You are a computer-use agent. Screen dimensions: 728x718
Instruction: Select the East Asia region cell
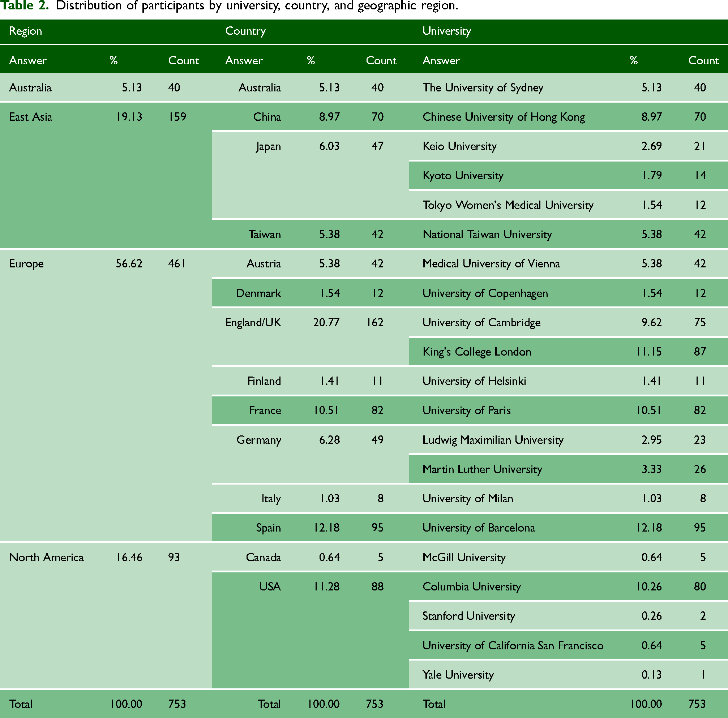[x=30, y=117]
